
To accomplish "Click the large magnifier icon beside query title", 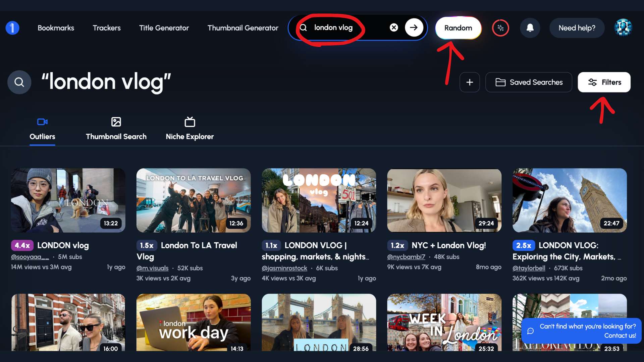I will (19, 82).
